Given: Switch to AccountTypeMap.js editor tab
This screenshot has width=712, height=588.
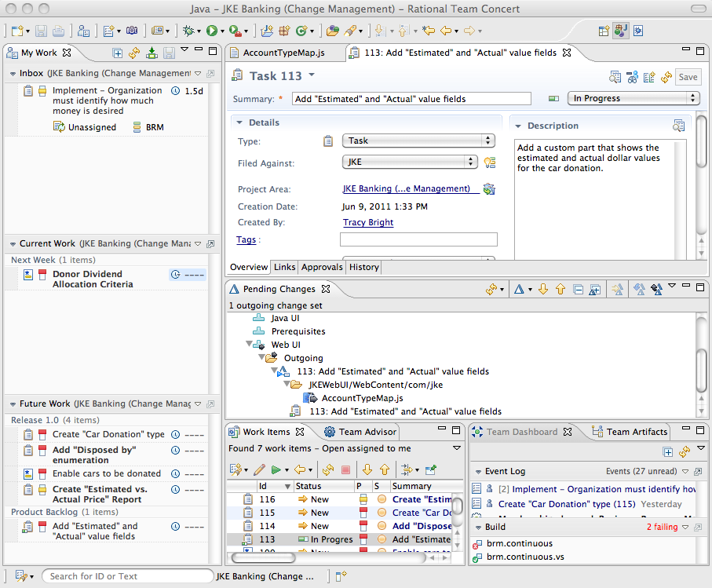Looking at the screenshot, I should 284,53.
